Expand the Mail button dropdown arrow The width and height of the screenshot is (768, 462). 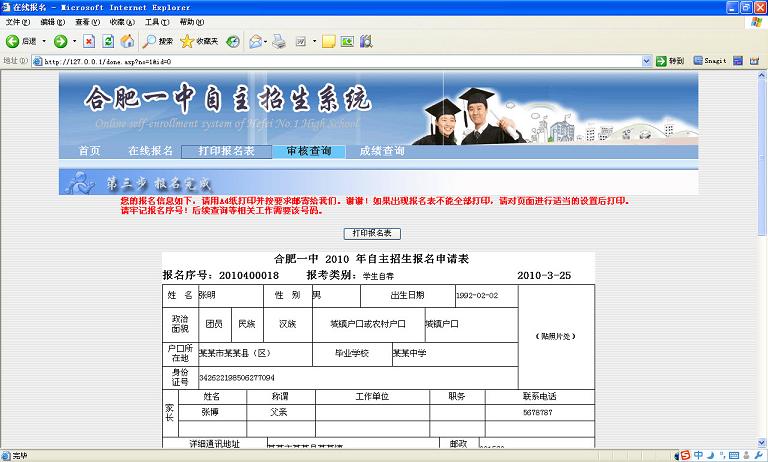(x=267, y=41)
